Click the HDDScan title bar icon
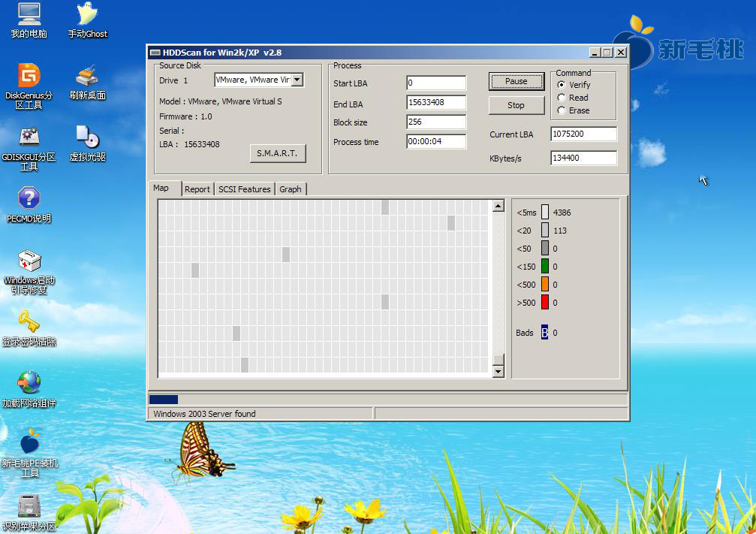 coord(155,53)
